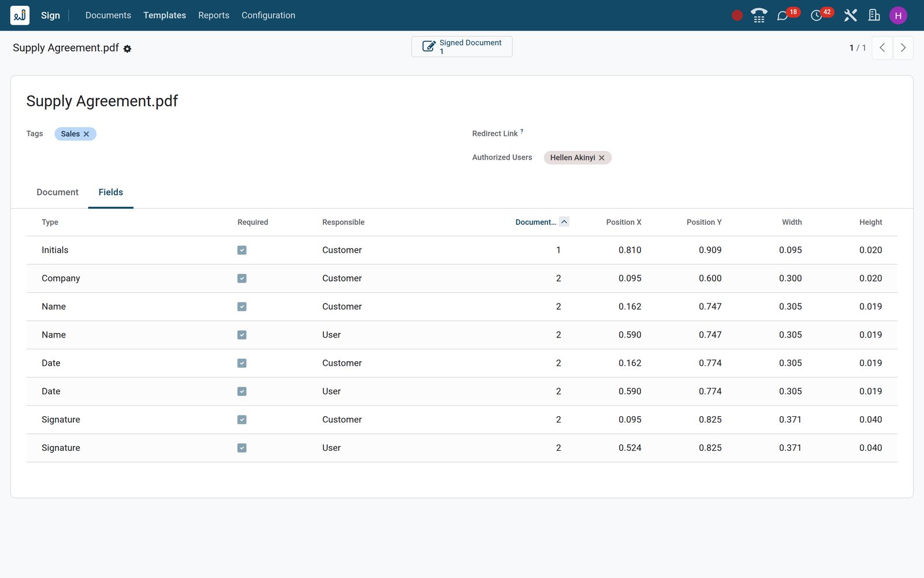This screenshot has width=924, height=578.
Task: Remove Hellen Akinyi from Authorized Users
Action: tap(602, 158)
